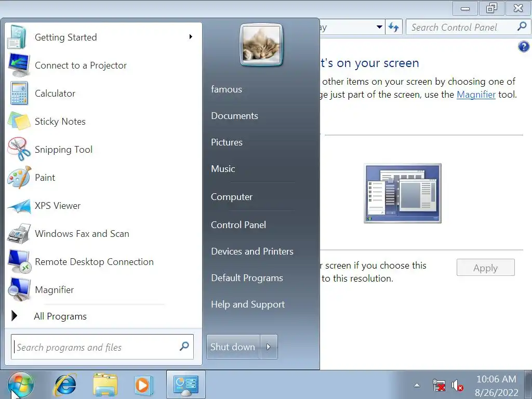Click the display preview thumbnail image

403,193
